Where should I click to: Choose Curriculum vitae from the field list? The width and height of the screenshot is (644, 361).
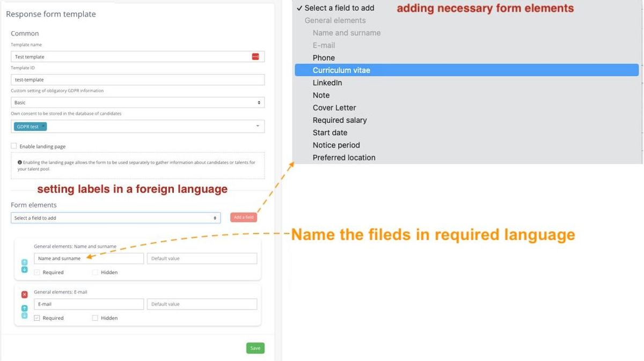click(341, 70)
